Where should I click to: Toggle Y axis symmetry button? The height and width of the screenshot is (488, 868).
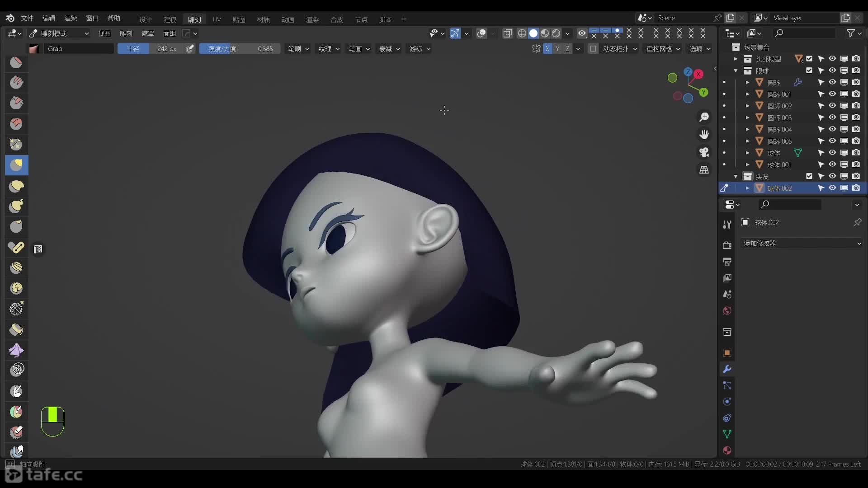(557, 49)
